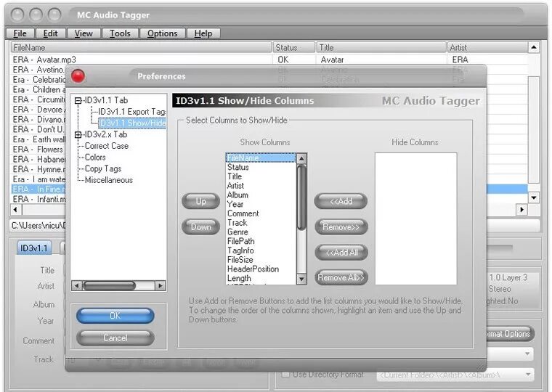Click main window close circle button
The width and height of the screenshot is (552, 392).
point(17,15)
